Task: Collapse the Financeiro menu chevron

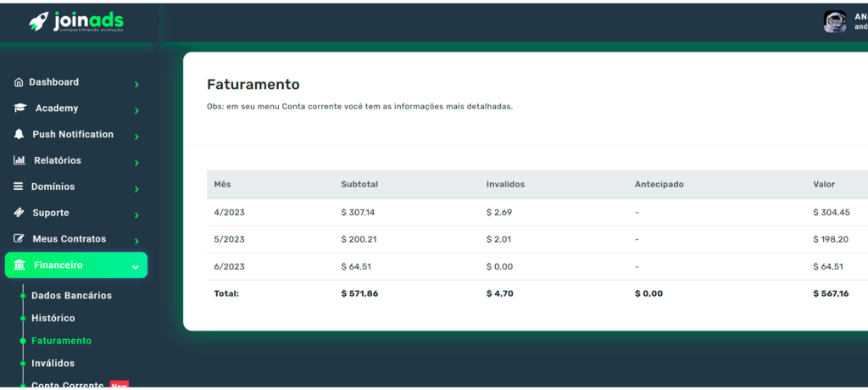Action: (136, 267)
